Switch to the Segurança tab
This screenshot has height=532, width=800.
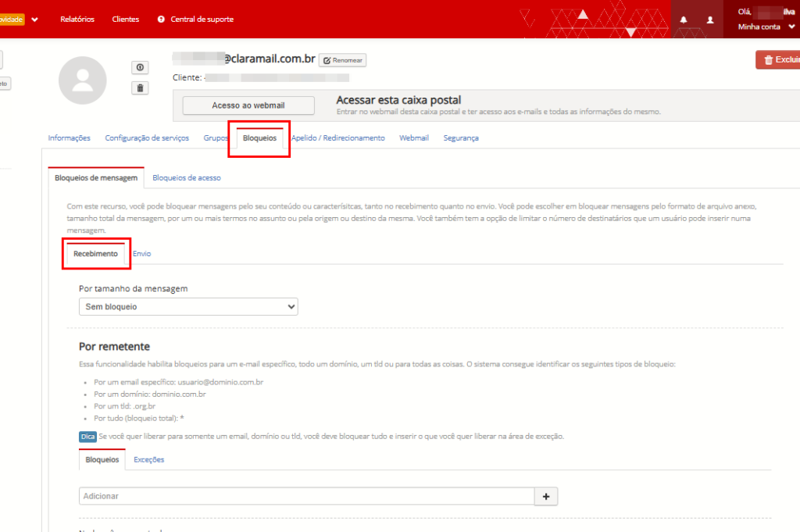(x=461, y=138)
